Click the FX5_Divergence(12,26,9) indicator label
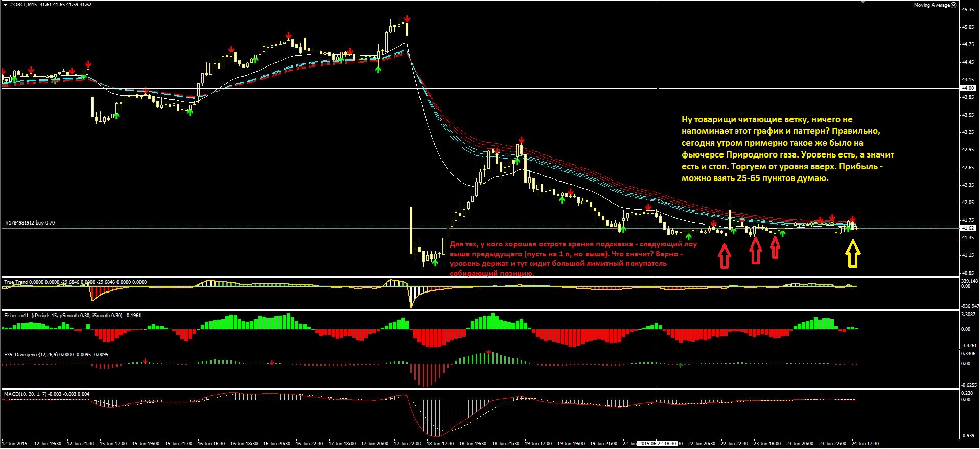The image size is (980, 449). [x=31, y=354]
